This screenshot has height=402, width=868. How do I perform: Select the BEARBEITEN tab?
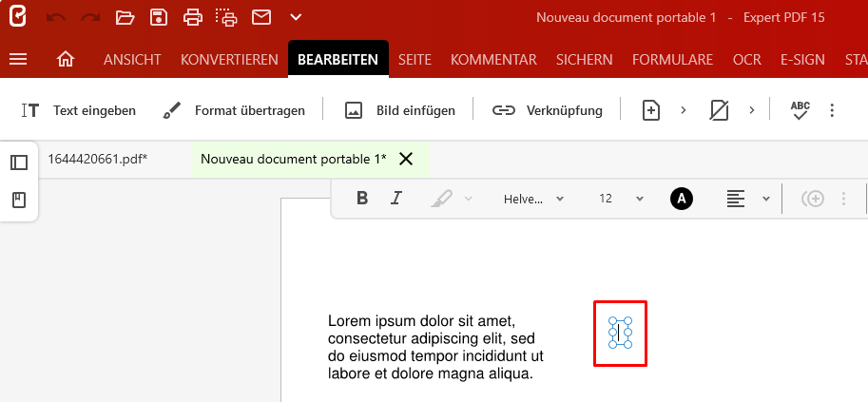coord(338,60)
